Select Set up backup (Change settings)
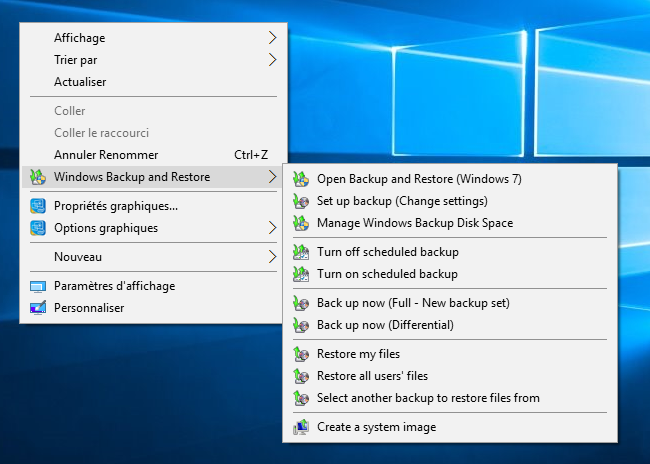Viewport: 650px width, 464px height. pos(450,201)
